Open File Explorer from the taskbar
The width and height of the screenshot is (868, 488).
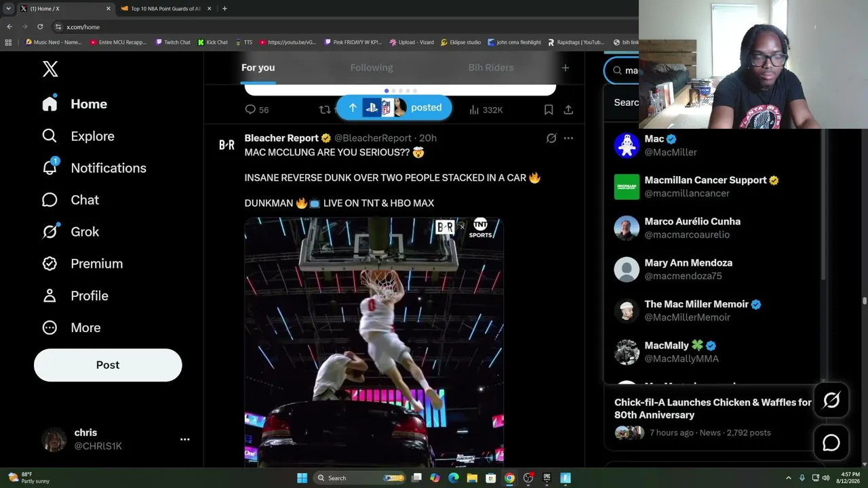(x=472, y=478)
